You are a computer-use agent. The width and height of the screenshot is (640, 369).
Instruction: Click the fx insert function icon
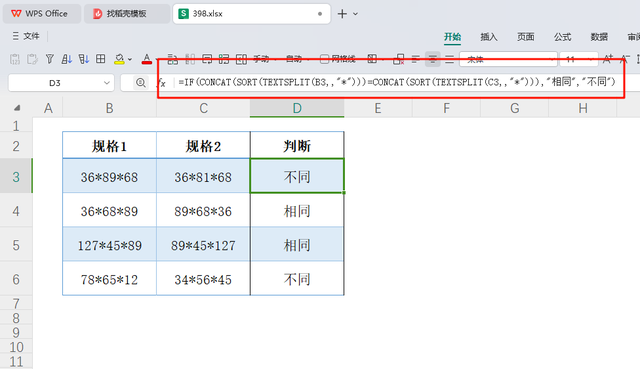pos(162,83)
